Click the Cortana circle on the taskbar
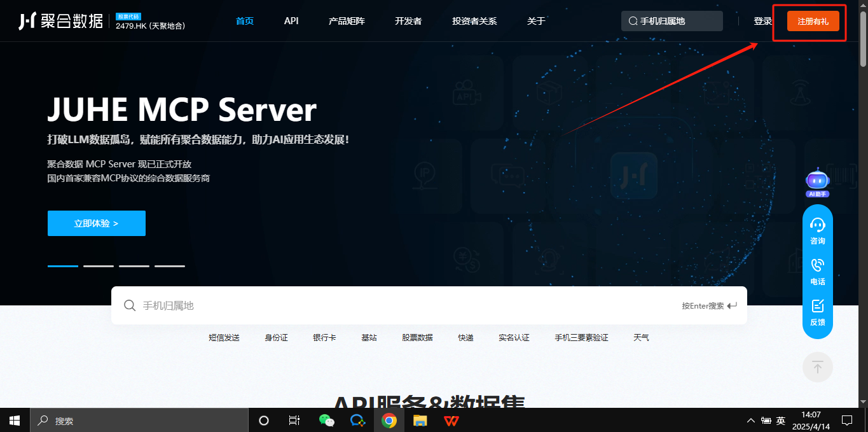The width and height of the screenshot is (868, 432). 264,421
